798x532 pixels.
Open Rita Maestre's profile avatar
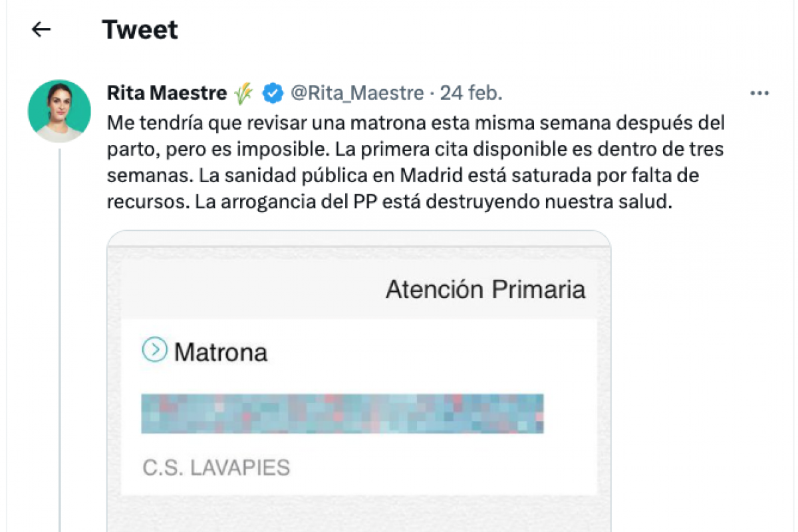[59, 111]
